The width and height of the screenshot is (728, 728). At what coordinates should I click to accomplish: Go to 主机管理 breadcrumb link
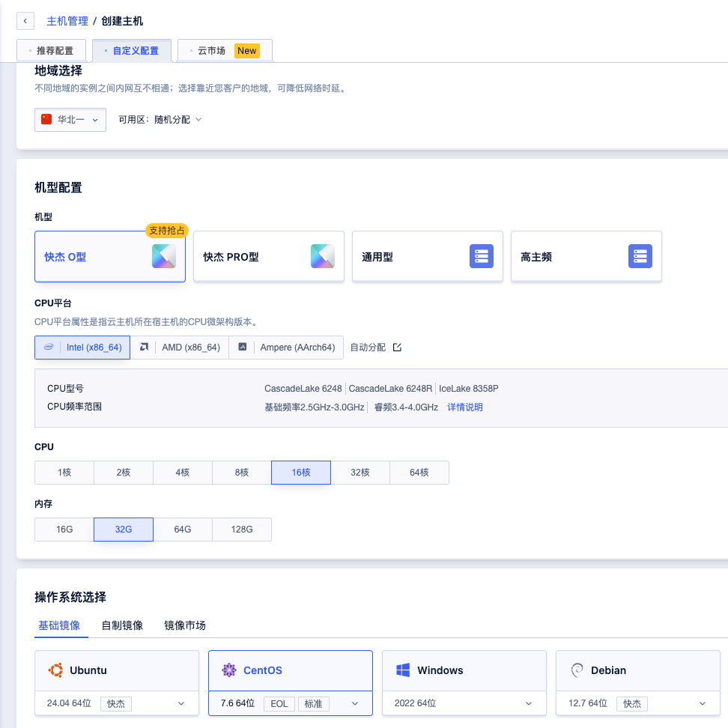(67, 21)
